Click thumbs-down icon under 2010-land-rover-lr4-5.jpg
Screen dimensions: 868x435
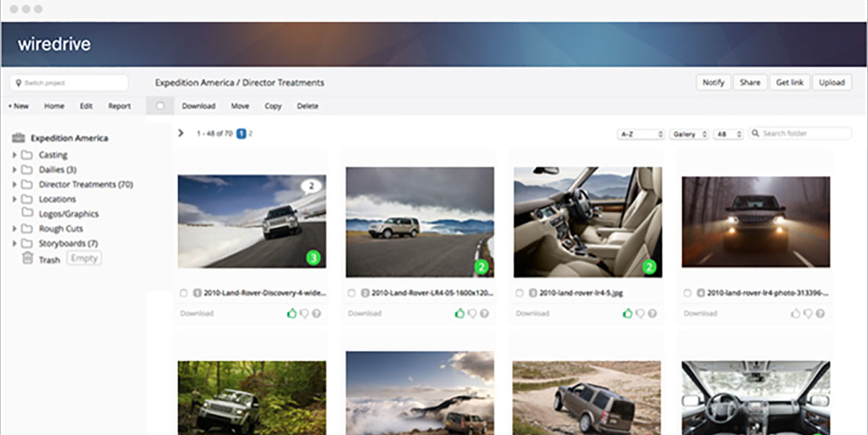640,313
